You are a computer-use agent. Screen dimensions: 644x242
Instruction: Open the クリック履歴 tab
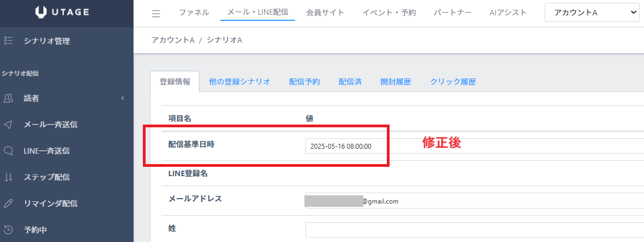point(453,82)
